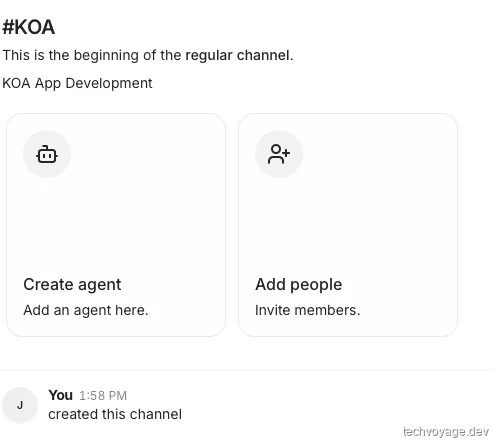The height and width of the screenshot is (441, 493).
Task: Click the 'Invite members.' subtitle
Action: tap(308, 310)
